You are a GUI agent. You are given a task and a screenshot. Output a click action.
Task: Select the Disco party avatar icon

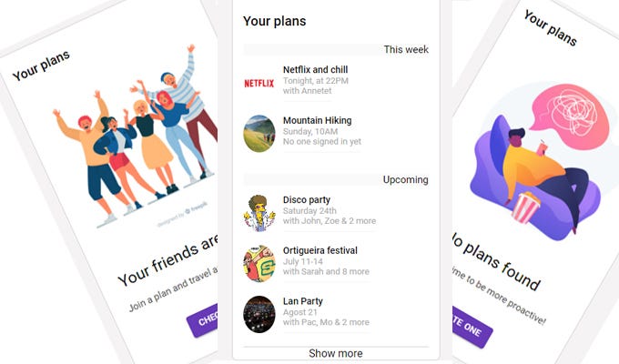coord(259,213)
